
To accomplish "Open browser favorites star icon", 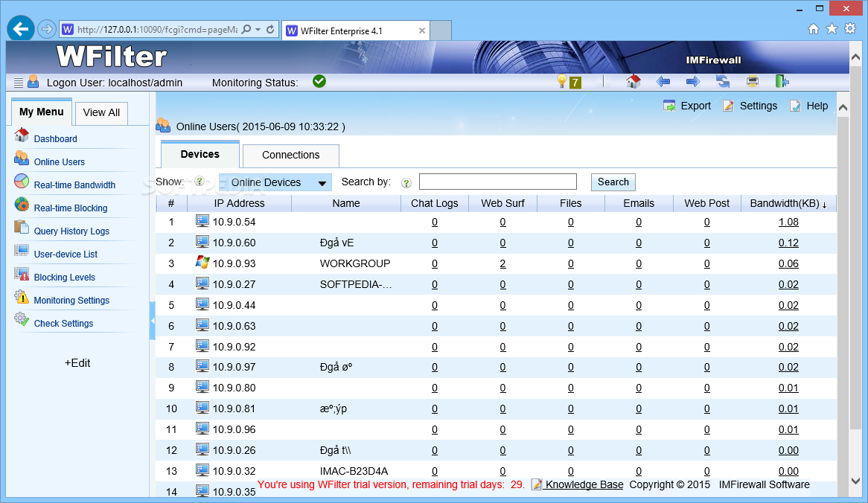I will [832, 29].
